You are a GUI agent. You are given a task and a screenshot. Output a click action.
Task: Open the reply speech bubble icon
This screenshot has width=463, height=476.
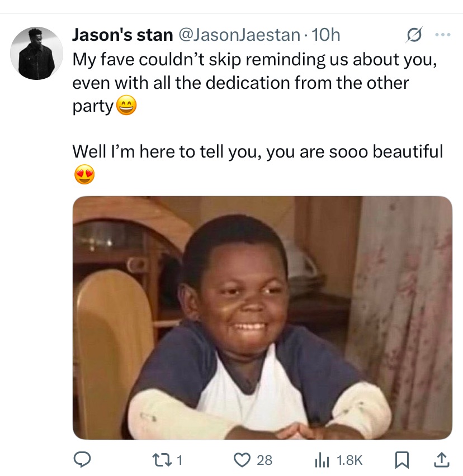coord(83,460)
